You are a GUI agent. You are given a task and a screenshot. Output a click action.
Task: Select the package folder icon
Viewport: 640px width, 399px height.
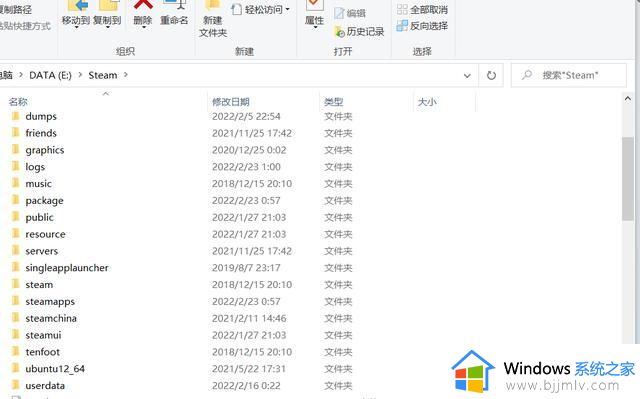16,200
